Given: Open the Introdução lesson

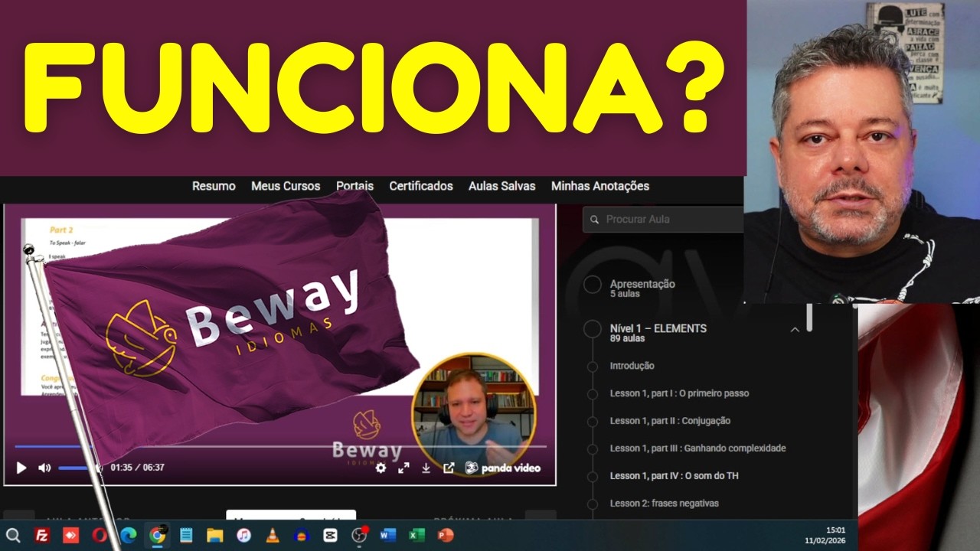Looking at the screenshot, I should click(x=632, y=366).
